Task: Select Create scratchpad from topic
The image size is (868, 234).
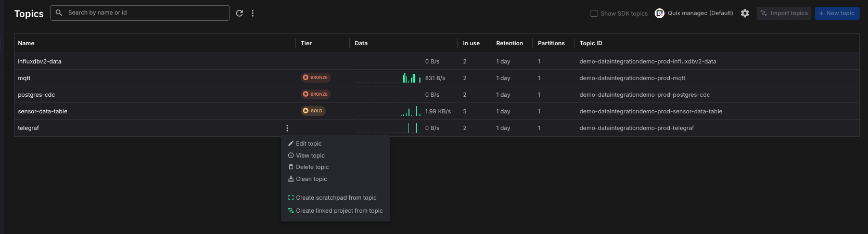Action: coord(335,198)
